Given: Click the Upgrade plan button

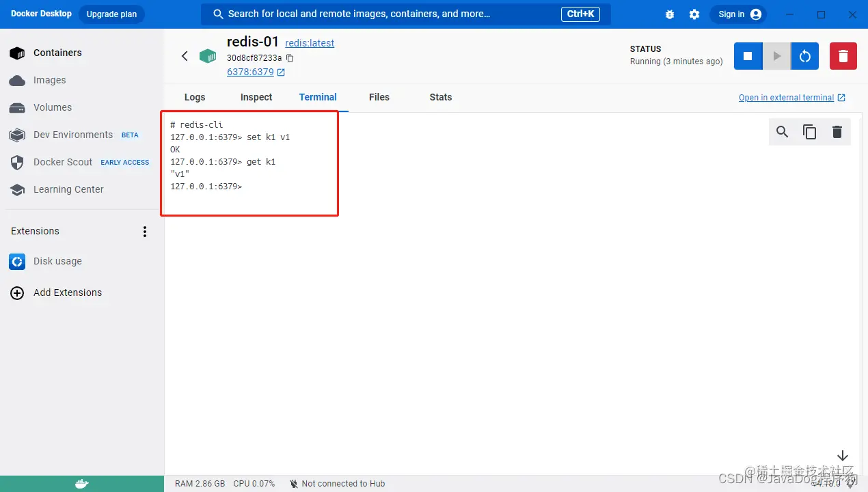Looking at the screenshot, I should (x=111, y=14).
